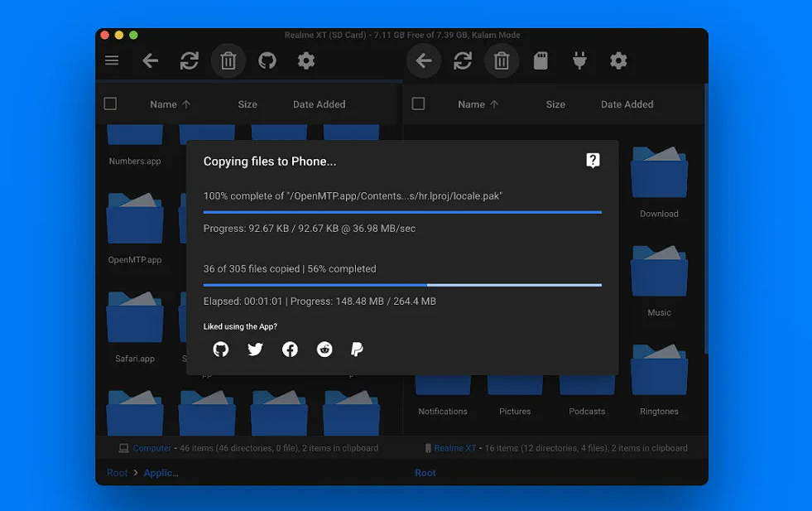This screenshot has width=812, height=511.
Task: Open the Podcasts folder on phone
Action: click(587, 397)
